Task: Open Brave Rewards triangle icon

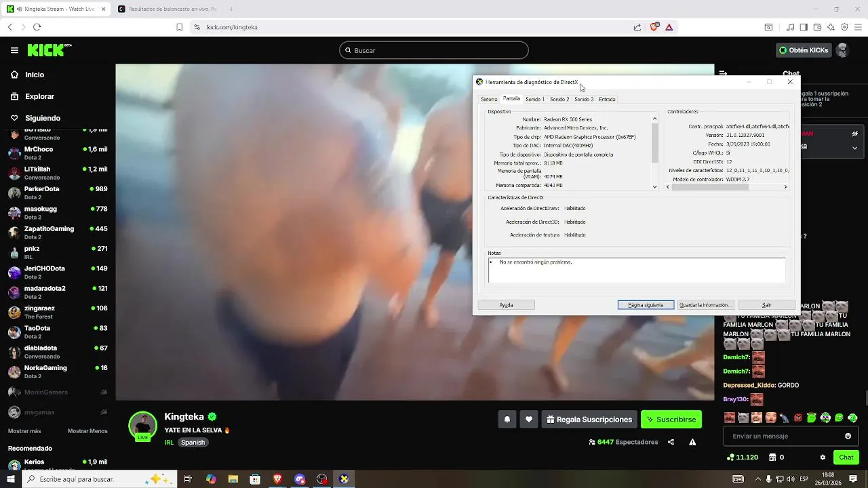Action: pyautogui.click(x=669, y=27)
